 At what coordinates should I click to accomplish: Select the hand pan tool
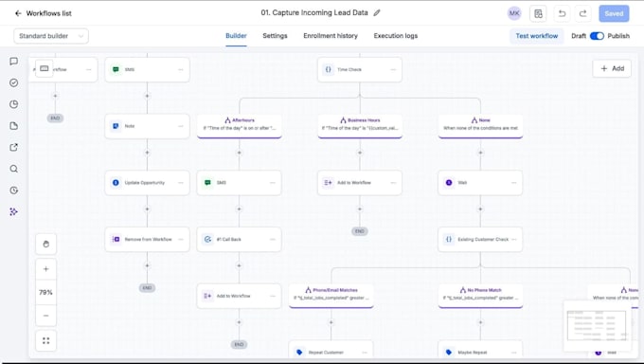click(46, 244)
